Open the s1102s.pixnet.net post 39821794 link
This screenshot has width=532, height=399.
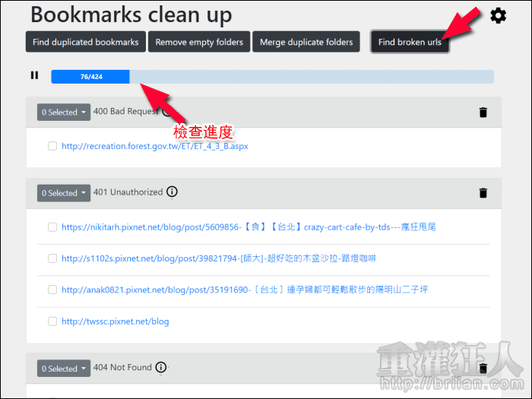point(219,258)
